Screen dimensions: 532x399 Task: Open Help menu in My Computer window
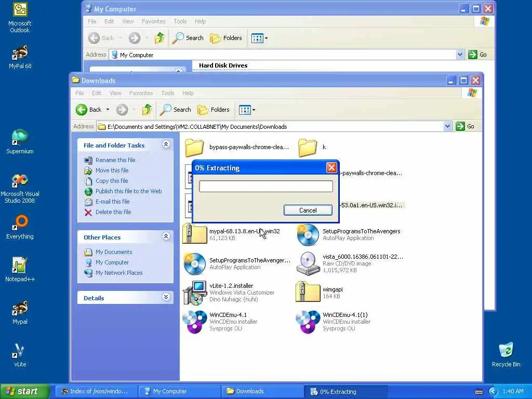(200, 21)
